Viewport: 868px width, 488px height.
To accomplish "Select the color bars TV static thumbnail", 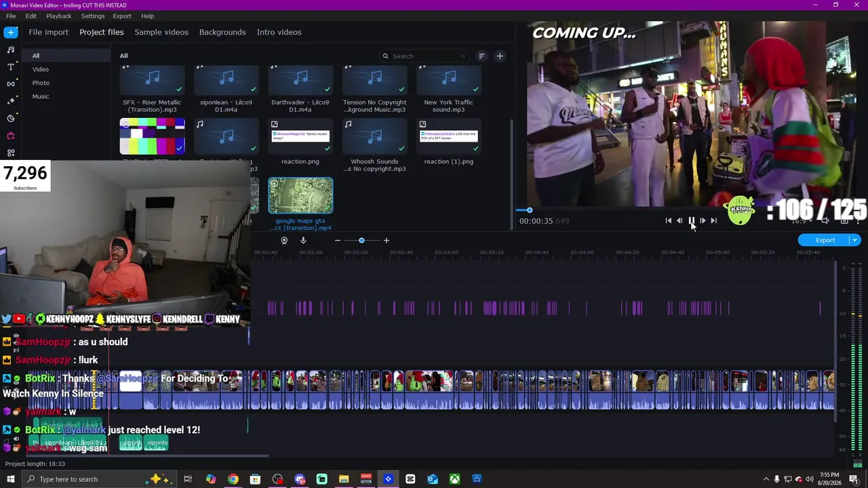I will tap(152, 138).
